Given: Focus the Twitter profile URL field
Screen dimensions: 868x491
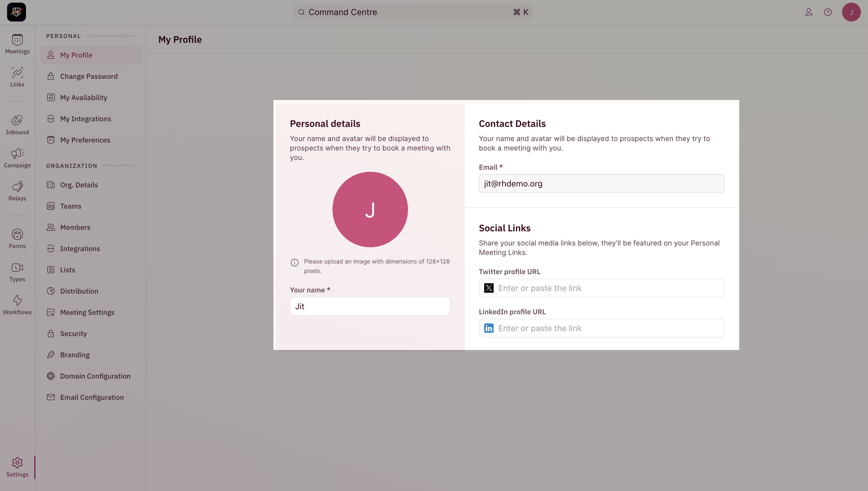Looking at the screenshot, I should coord(601,288).
